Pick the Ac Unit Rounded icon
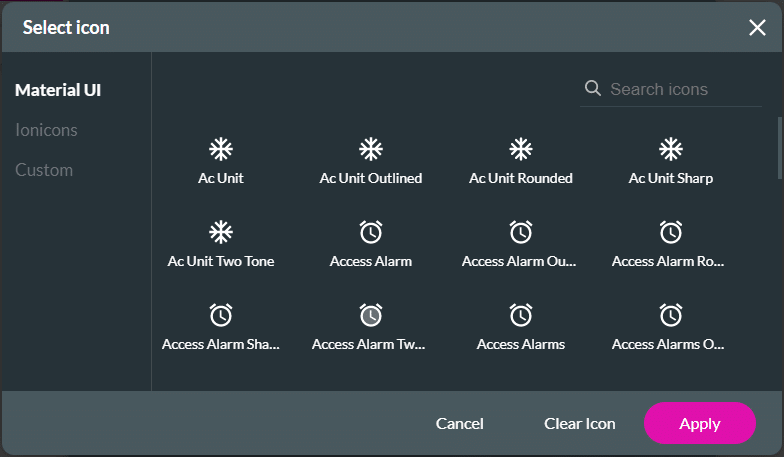 click(520, 149)
